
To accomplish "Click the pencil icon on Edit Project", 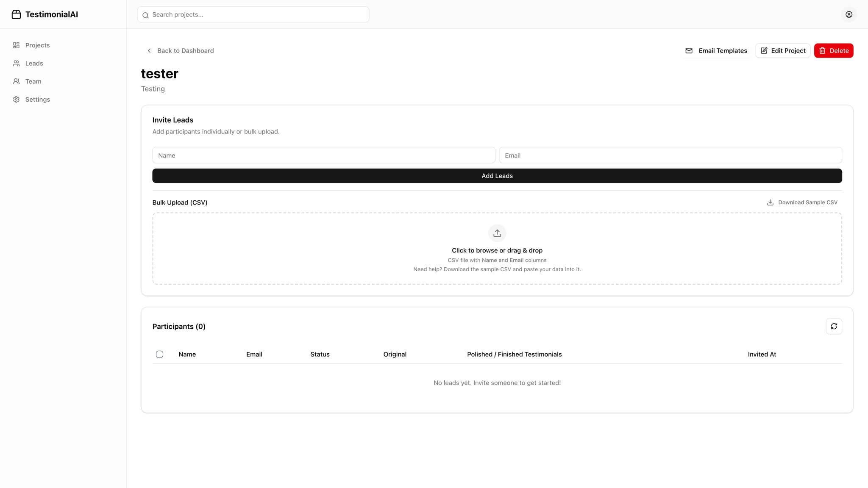I will tap(764, 50).
